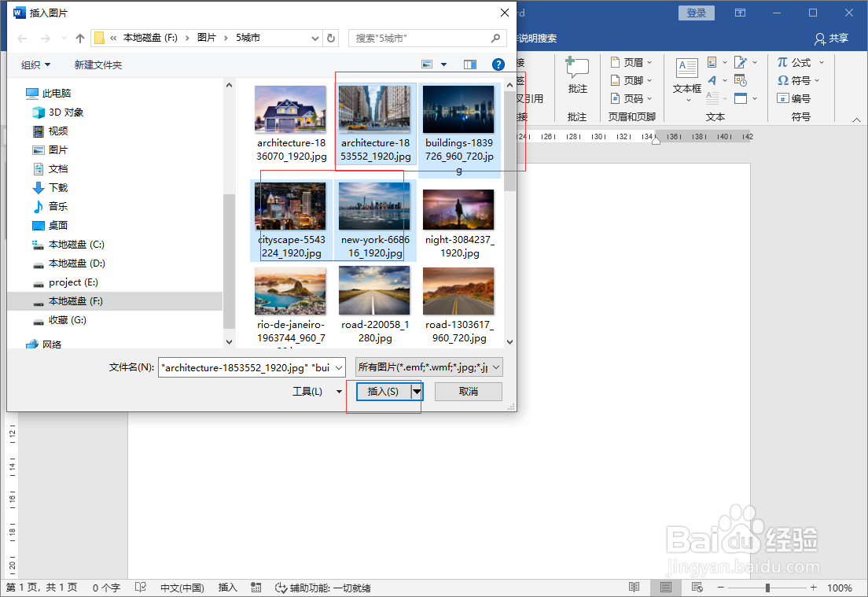
Task: Open the 组织 organize dropdown
Action: click(35, 64)
